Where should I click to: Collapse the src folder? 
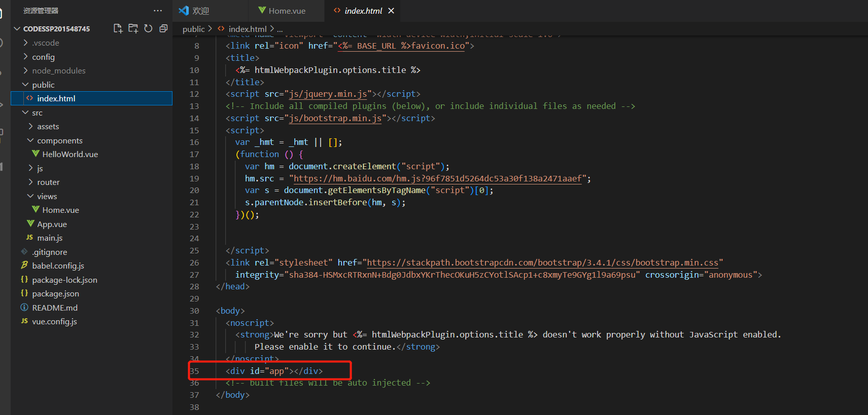pyautogui.click(x=25, y=112)
